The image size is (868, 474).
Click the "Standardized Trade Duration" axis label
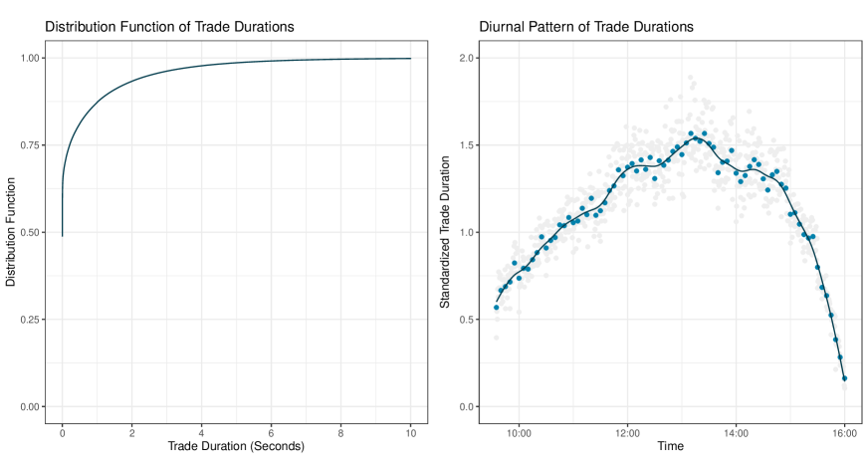point(445,232)
